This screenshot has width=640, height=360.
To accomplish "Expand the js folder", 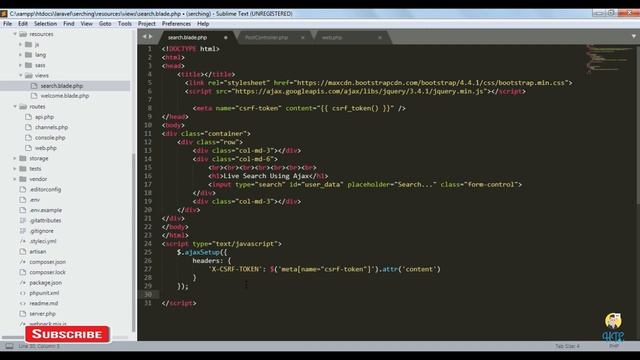I will pyautogui.click(x=20, y=44).
